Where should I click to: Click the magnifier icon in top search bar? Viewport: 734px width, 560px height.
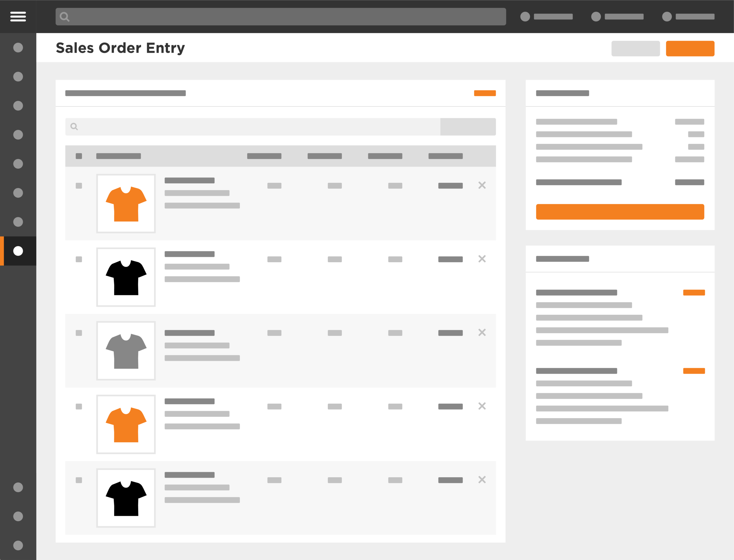click(64, 17)
